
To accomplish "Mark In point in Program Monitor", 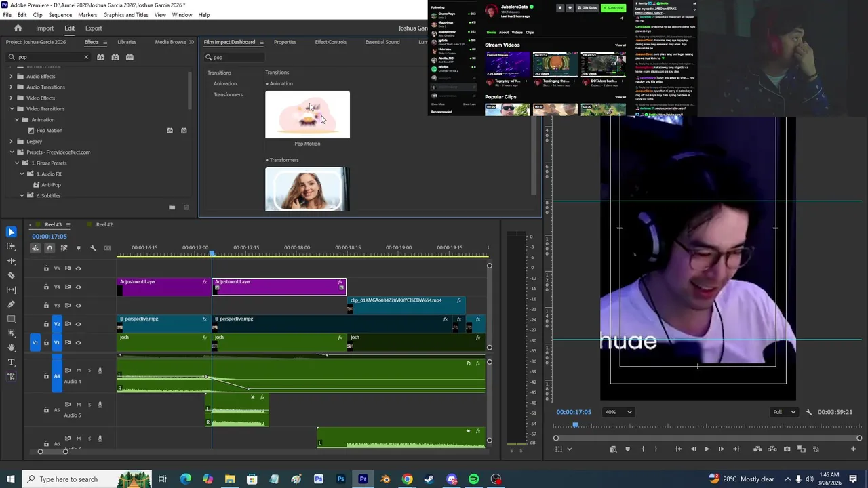I will [x=643, y=449].
